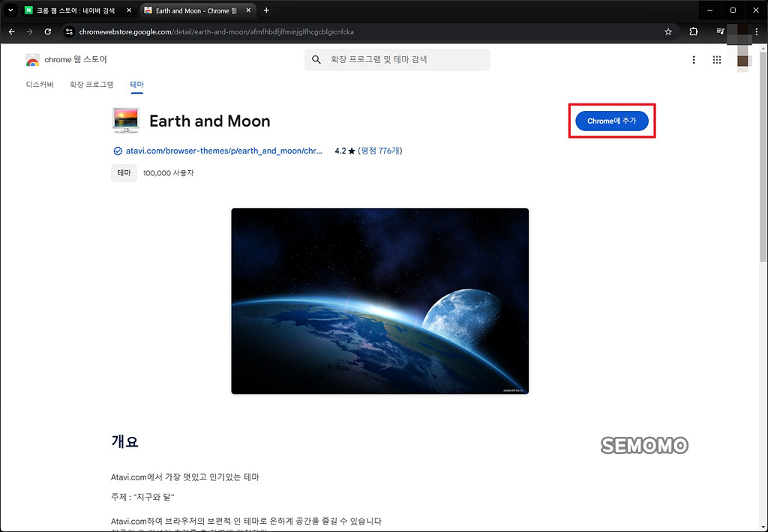The width and height of the screenshot is (768, 532).
Task: Click the page vertical scrollbar
Action: tap(763, 157)
